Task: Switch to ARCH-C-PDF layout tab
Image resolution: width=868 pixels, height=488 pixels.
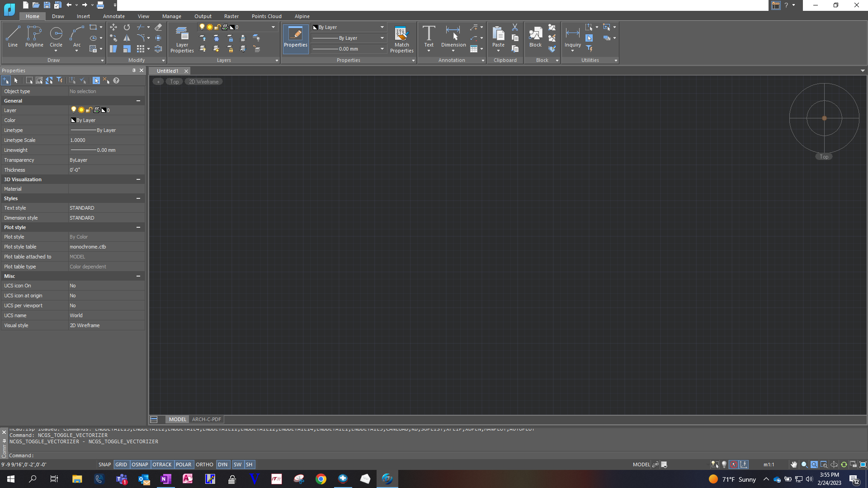Action: click(207, 419)
